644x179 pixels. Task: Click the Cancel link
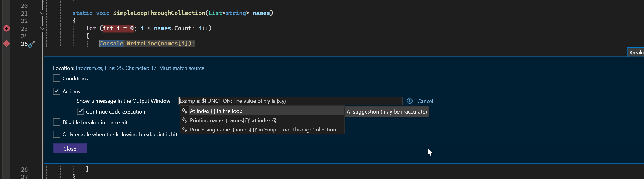(x=425, y=101)
